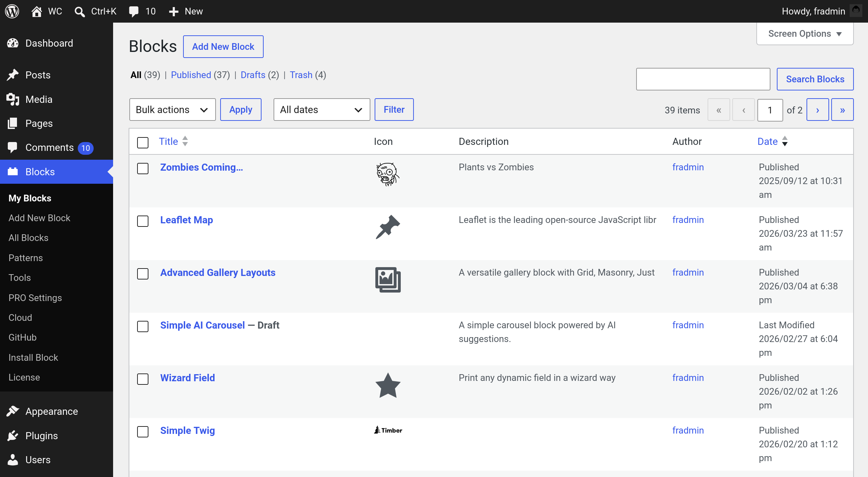Sort by Title using its sort arrows
The image size is (868, 477).
185,141
